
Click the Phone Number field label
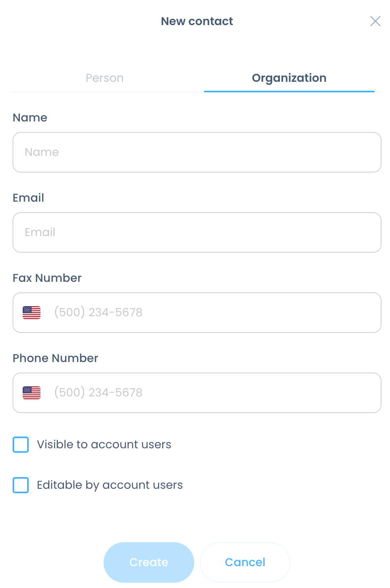coord(55,358)
